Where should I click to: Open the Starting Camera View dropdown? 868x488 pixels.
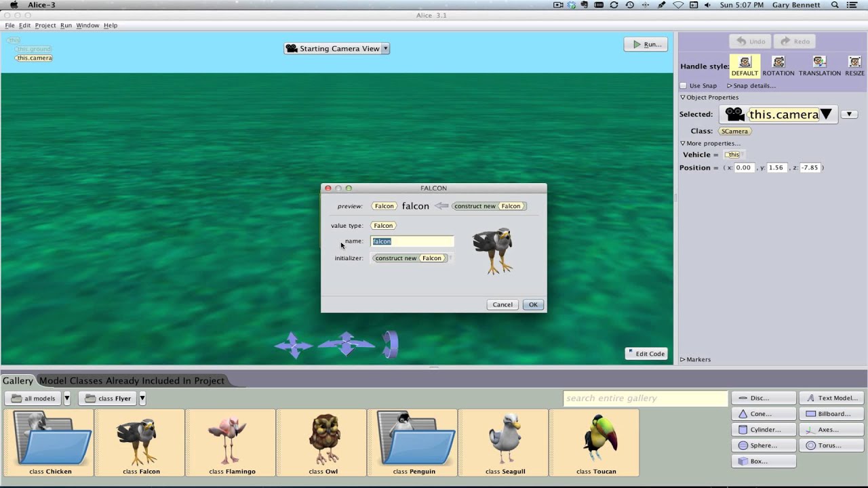(x=385, y=48)
